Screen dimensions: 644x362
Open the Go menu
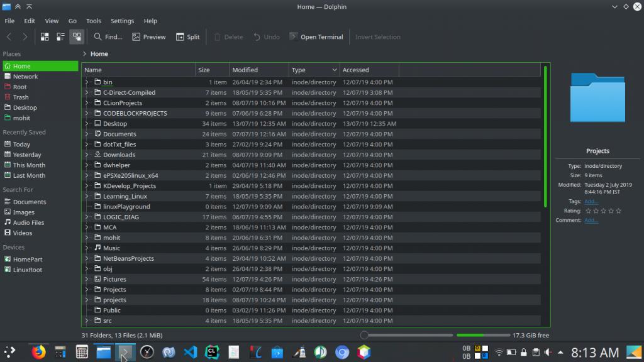[72, 21]
